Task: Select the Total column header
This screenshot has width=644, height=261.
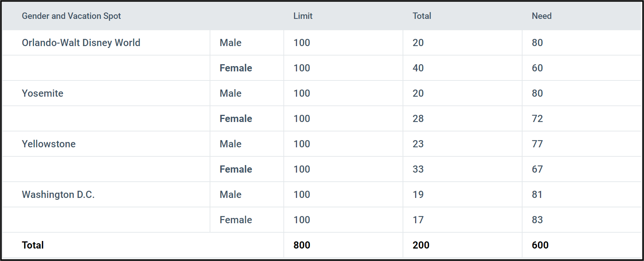Action: [x=422, y=16]
